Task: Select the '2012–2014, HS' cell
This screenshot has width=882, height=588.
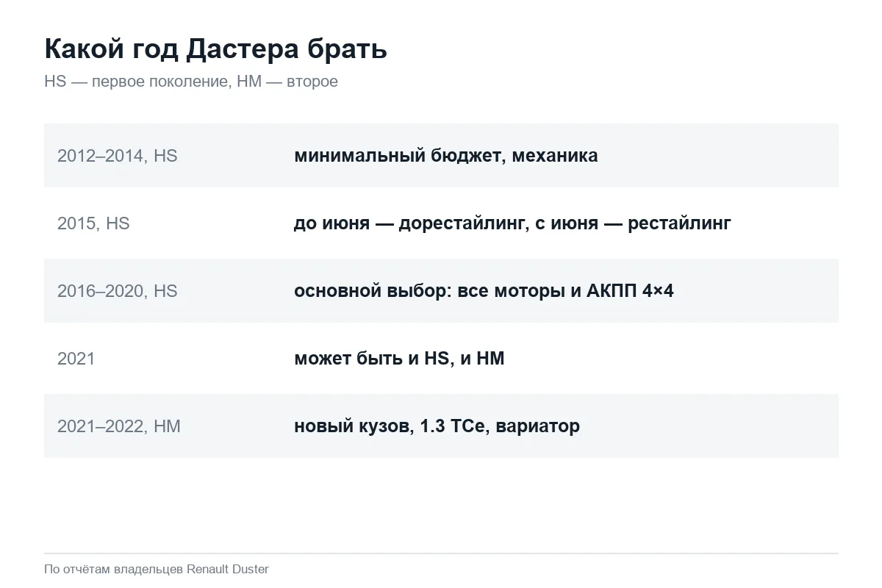Action: [118, 156]
